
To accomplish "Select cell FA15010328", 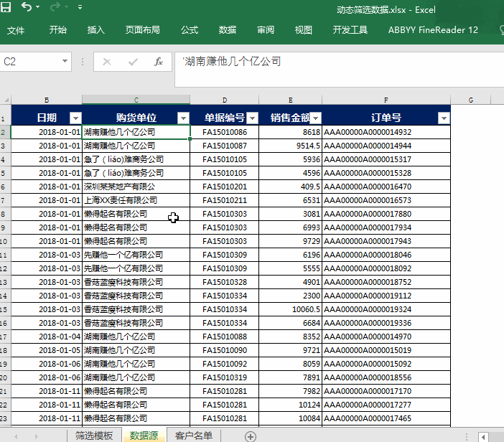I will point(224,282).
